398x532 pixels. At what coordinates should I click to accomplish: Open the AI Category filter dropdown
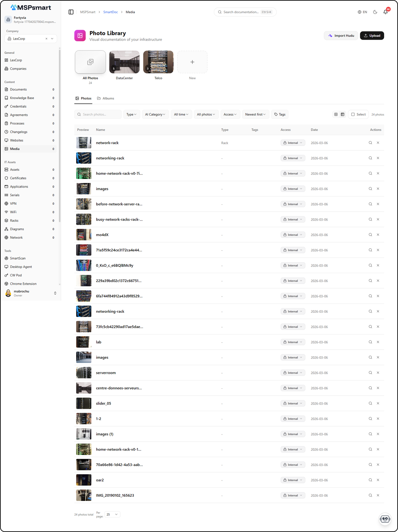(155, 114)
